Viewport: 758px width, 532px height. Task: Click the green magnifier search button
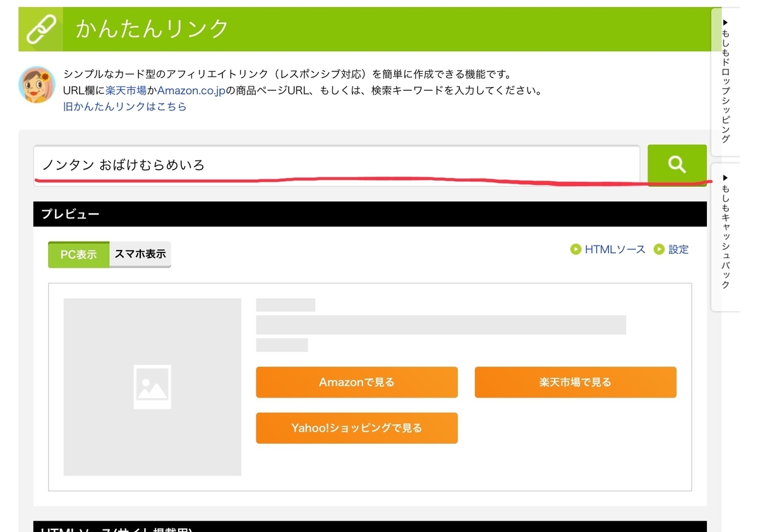coord(677,165)
